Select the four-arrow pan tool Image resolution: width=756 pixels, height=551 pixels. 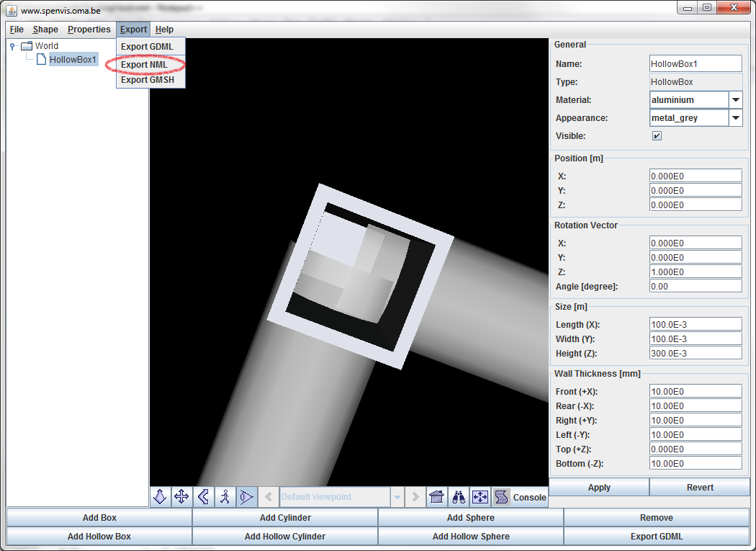181,496
